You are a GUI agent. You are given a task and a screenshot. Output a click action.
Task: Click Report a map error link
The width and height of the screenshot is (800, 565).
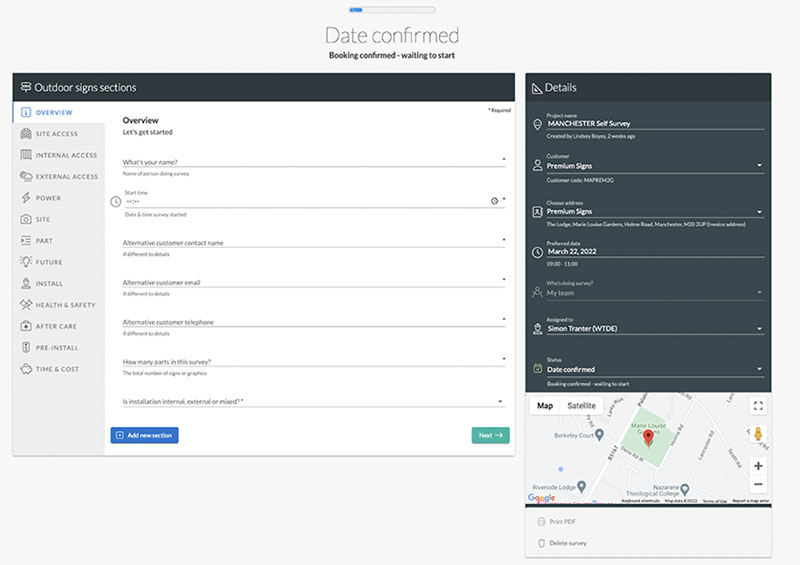pos(751,501)
